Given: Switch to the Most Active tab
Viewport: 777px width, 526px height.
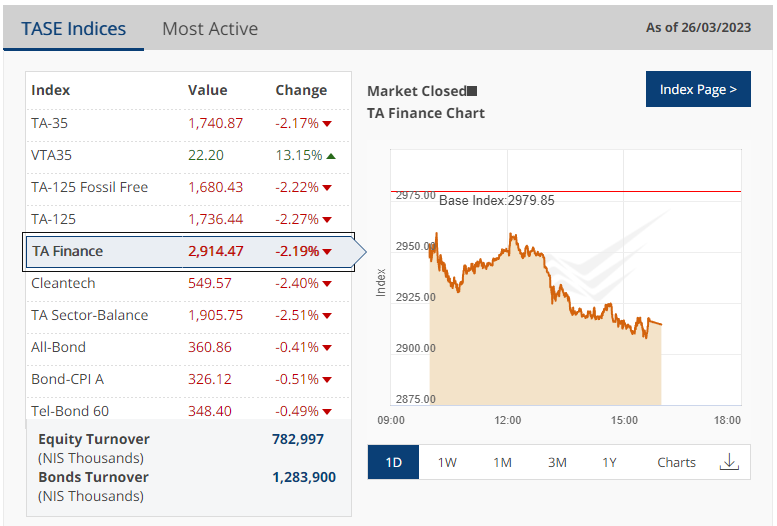Looking at the screenshot, I should pyautogui.click(x=210, y=29).
